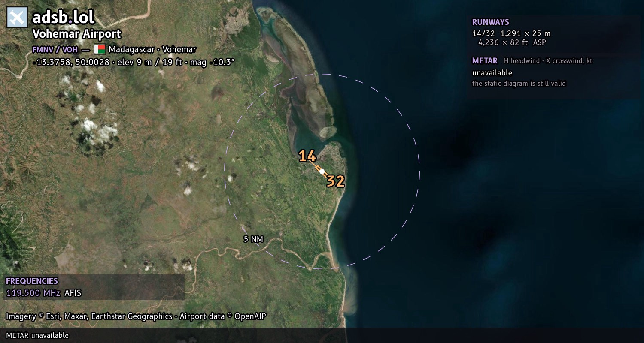Click the 'unavailable' METAR status text
Viewport: 644px width, 343px height.
pyautogui.click(x=492, y=73)
